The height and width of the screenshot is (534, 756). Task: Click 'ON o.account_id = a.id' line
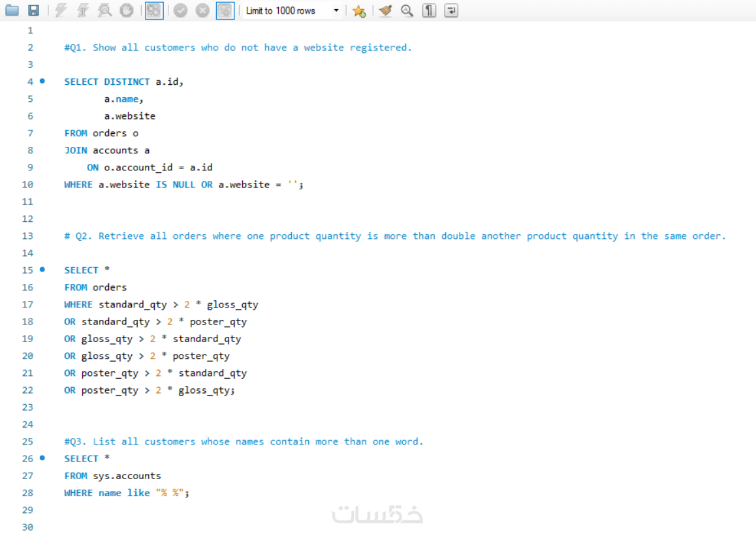[x=150, y=167]
